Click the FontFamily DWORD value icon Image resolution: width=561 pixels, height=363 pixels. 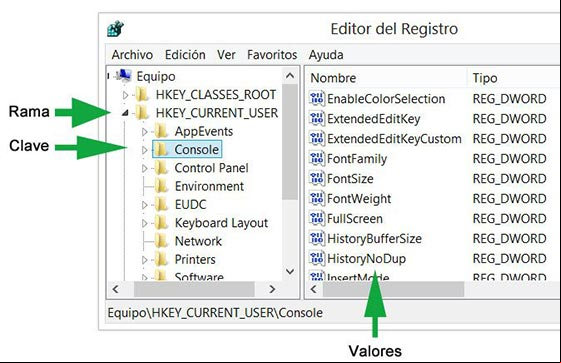(x=317, y=158)
